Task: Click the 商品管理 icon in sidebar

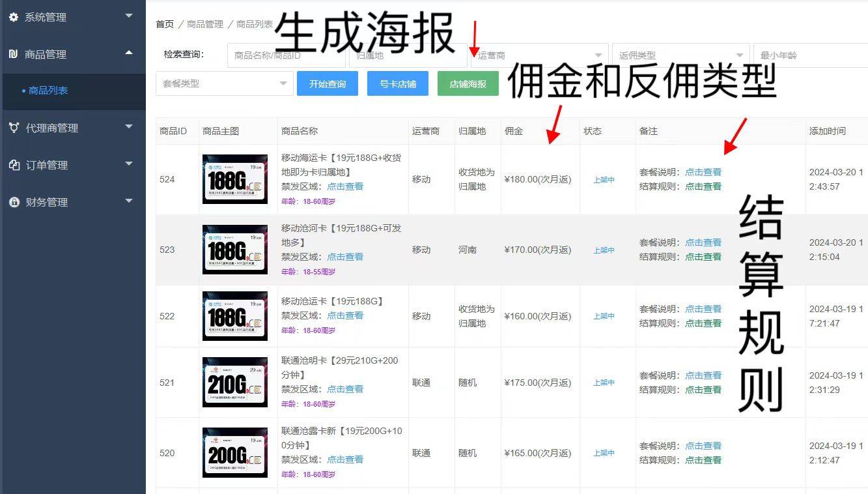Action: (13, 54)
